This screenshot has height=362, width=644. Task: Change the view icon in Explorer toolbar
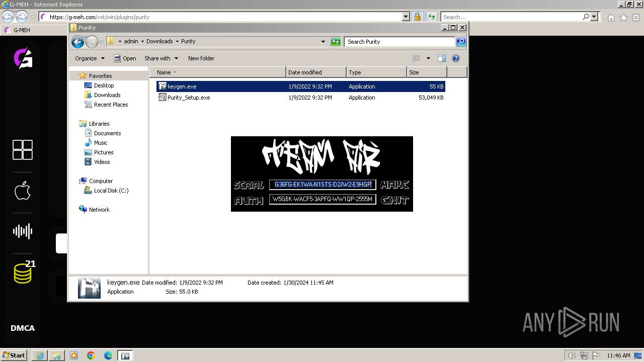[416, 58]
